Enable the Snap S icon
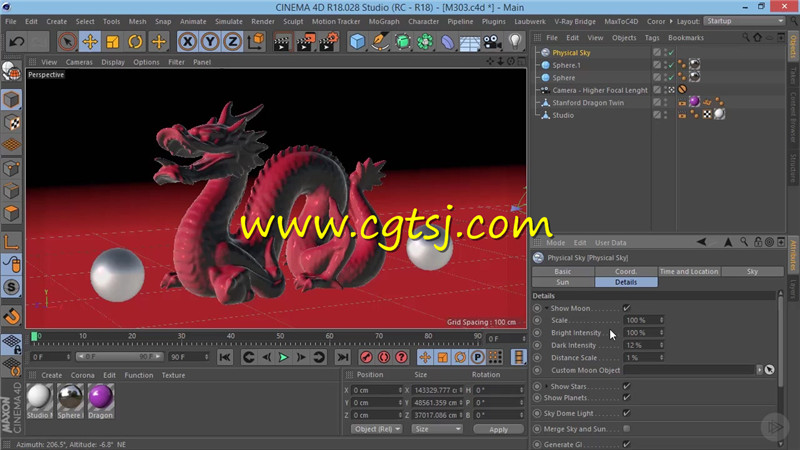Viewport: 800px width, 450px height. 11,288
